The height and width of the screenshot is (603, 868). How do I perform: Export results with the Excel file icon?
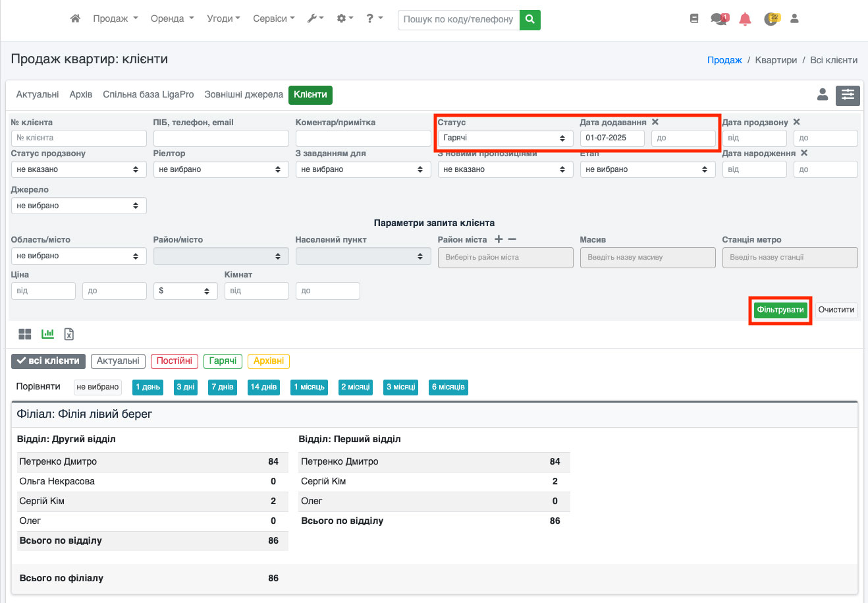[x=69, y=334]
